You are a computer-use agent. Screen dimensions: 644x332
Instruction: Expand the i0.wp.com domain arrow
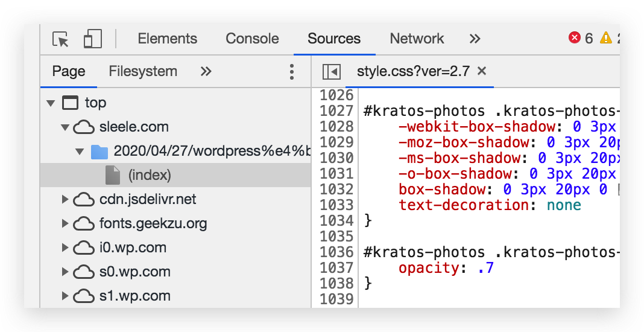[x=65, y=247]
